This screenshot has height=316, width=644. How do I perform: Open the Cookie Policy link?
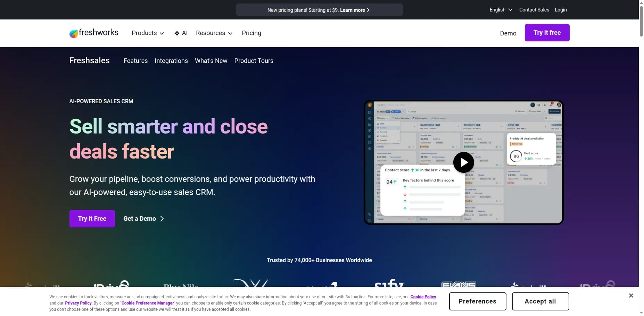[423, 297]
